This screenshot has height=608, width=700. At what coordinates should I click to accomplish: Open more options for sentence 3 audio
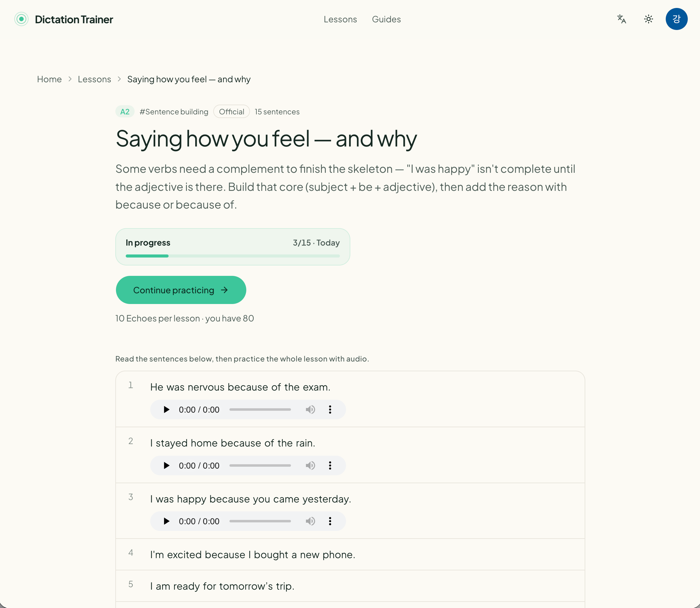330,521
